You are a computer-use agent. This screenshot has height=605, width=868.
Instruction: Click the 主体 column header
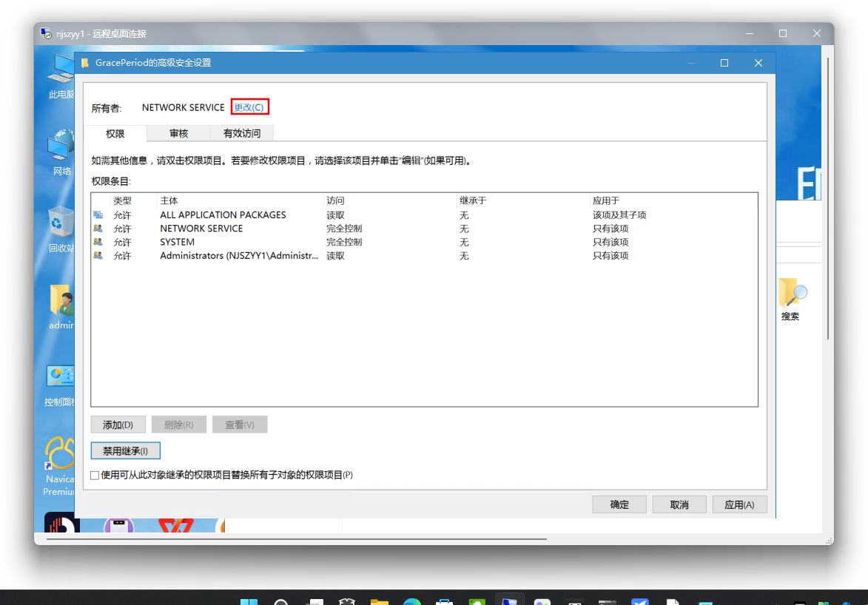169,200
